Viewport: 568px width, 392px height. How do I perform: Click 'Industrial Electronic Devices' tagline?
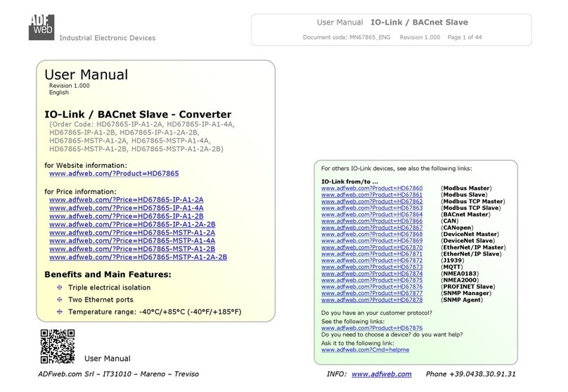(x=108, y=38)
